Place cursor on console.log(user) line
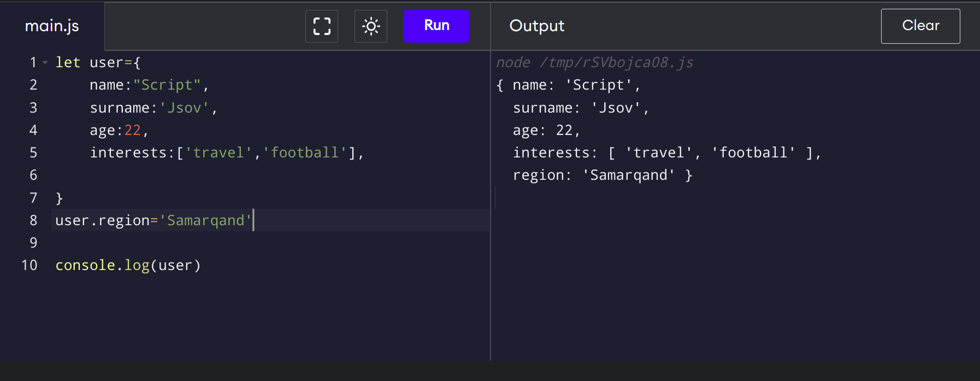 128,265
